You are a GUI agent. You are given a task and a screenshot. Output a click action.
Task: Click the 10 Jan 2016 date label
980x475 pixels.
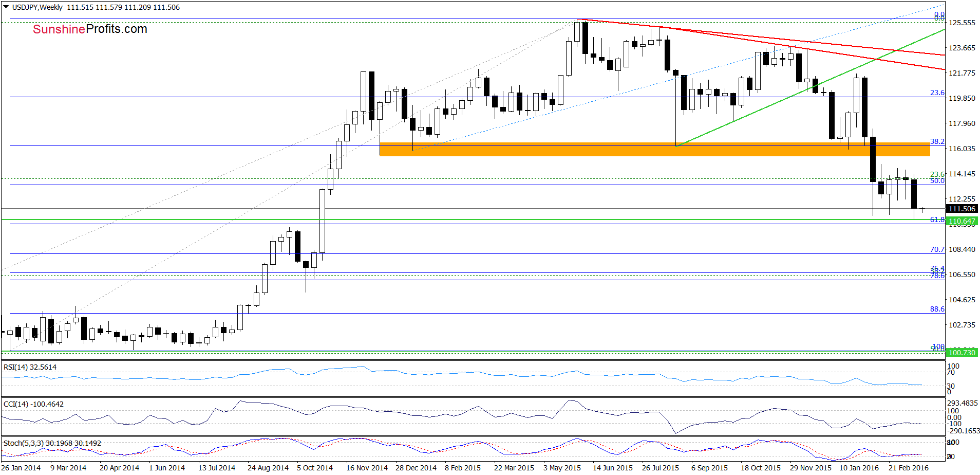tap(859, 468)
